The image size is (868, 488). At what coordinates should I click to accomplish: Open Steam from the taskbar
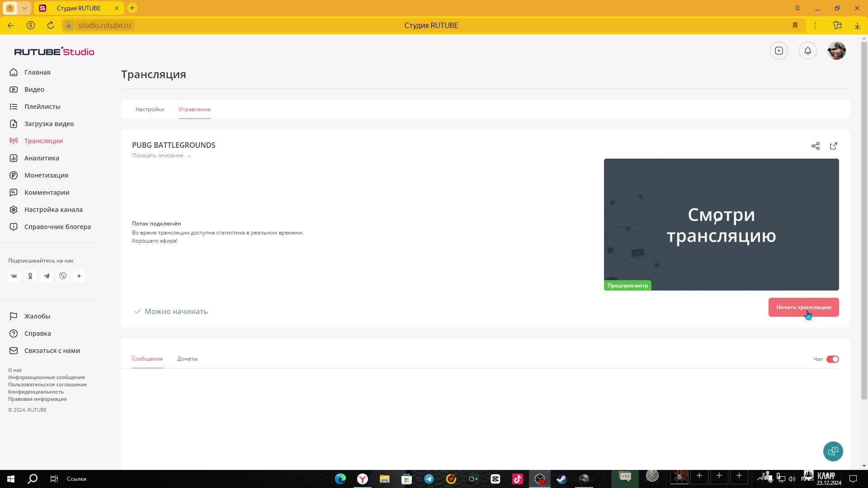click(561, 479)
